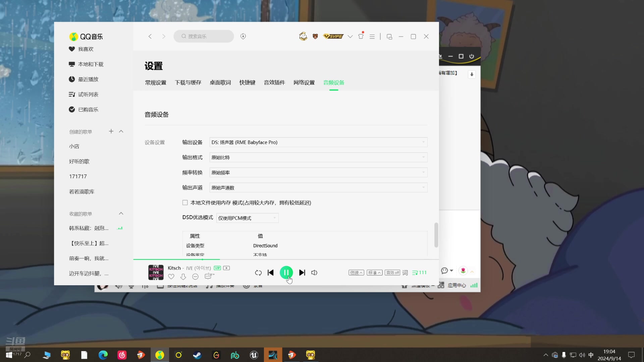Open the user avatar profile
Viewport: 644px width, 362px height.
pyautogui.click(x=303, y=36)
